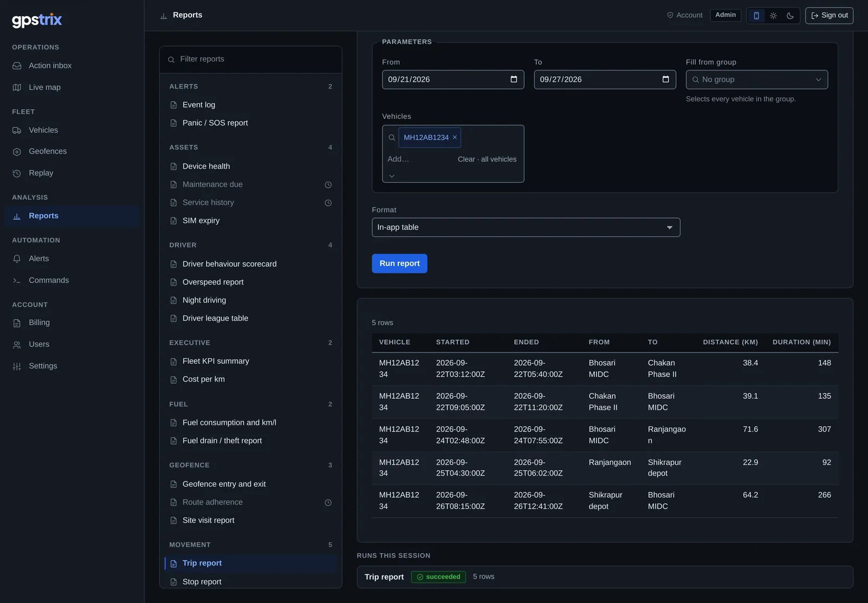This screenshot has height=603, width=868.
Task: Open the Action inbox icon in sidebar
Action: pos(17,66)
